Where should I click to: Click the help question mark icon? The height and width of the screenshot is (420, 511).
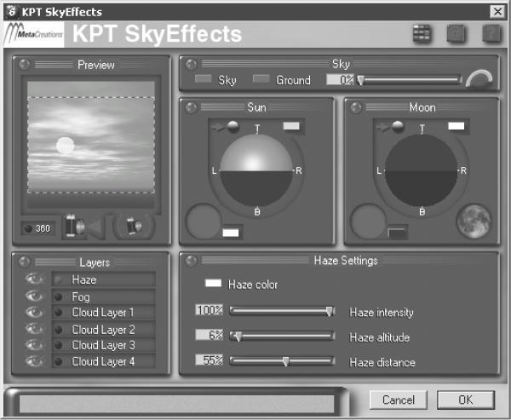[490, 34]
